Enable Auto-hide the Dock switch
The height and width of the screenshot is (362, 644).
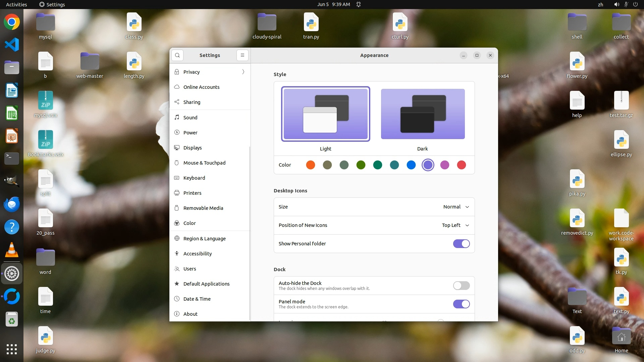(x=461, y=286)
